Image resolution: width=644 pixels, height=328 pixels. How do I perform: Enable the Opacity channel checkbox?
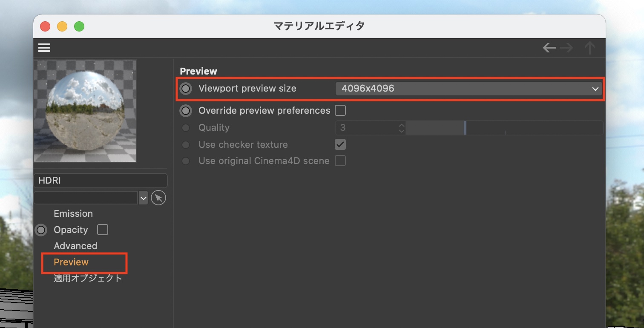coord(103,230)
